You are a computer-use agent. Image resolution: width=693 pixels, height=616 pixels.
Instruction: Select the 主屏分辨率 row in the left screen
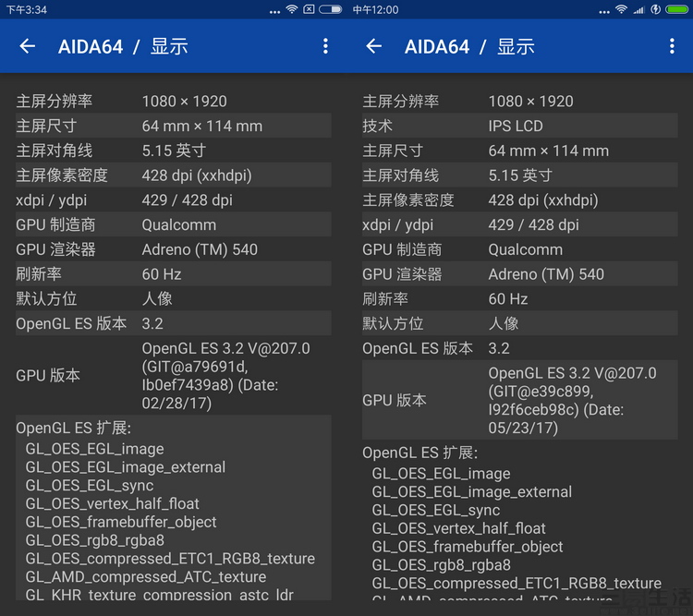[174, 102]
